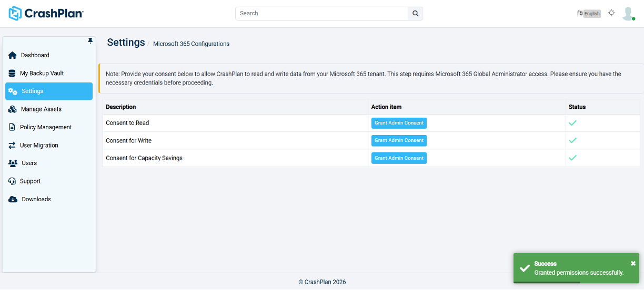Click the Success toast checkmark icon
The height and width of the screenshot is (290, 644).
click(x=525, y=268)
